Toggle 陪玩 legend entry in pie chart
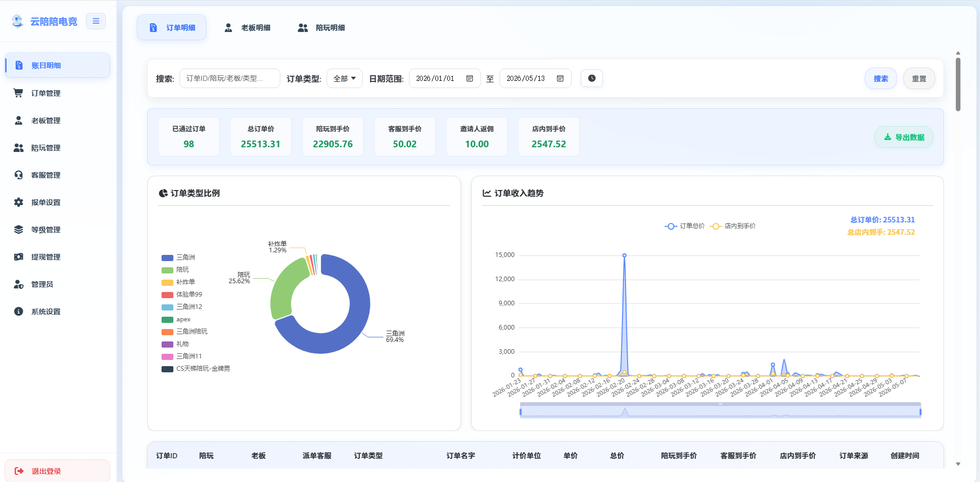This screenshot has width=980, height=482. click(x=175, y=269)
